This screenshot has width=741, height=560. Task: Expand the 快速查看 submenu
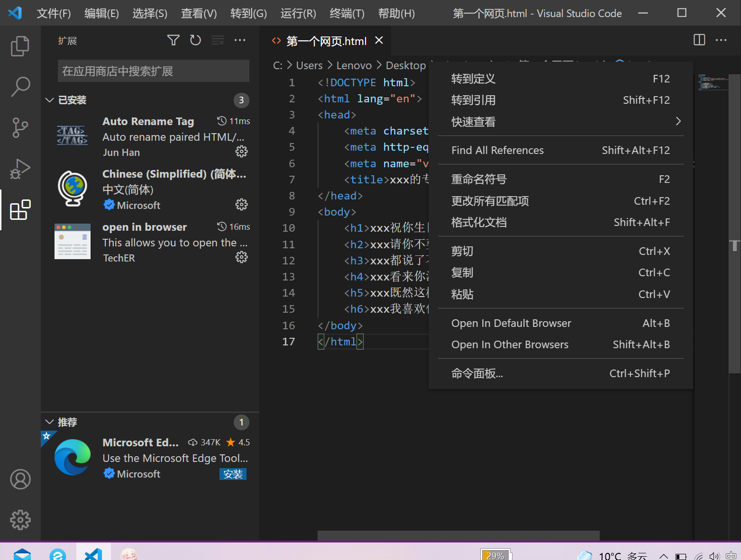pyautogui.click(x=561, y=122)
